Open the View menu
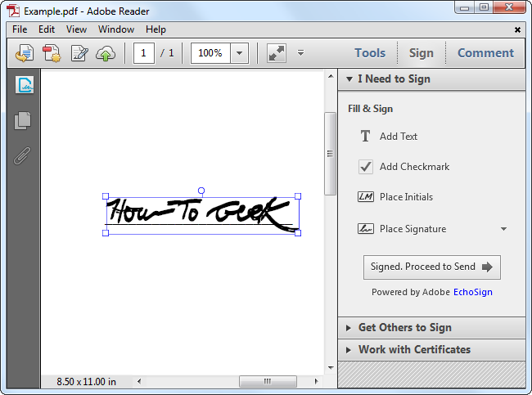This screenshot has width=532, height=395. (x=76, y=29)
